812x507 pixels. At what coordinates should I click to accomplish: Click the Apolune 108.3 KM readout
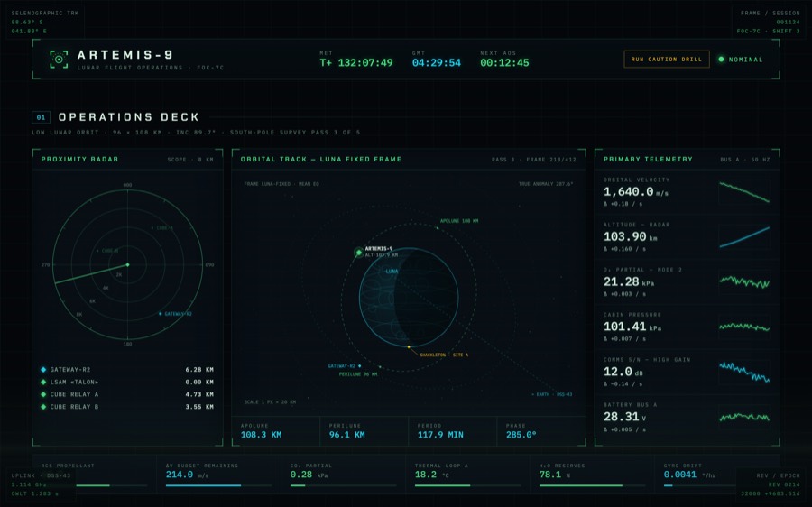261,435
